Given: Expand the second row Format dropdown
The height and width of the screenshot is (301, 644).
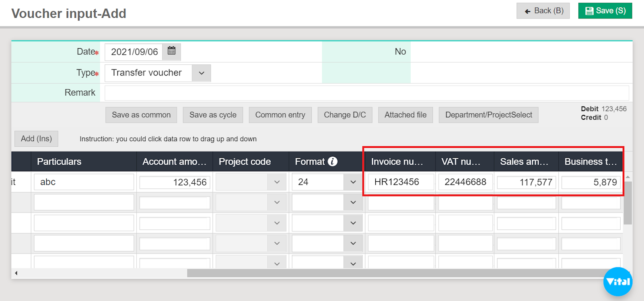Looking at the screenshot, I should tap(353, 203).
